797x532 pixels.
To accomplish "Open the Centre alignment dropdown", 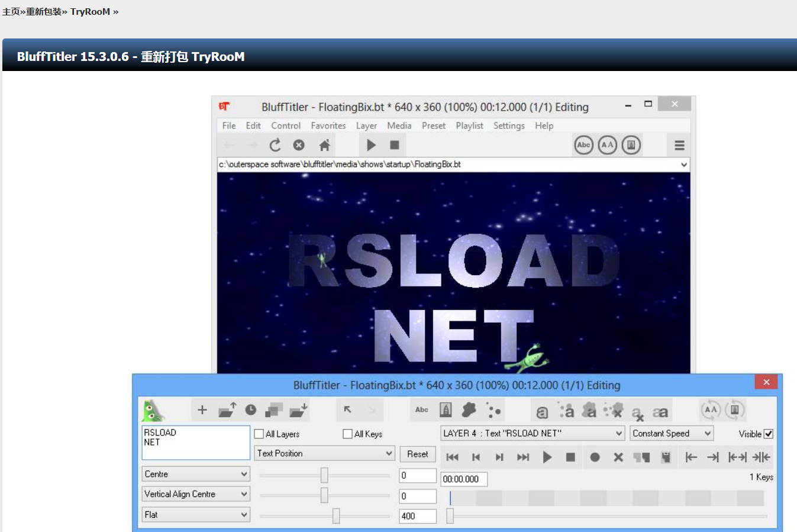I will click(x=196, y=474).
